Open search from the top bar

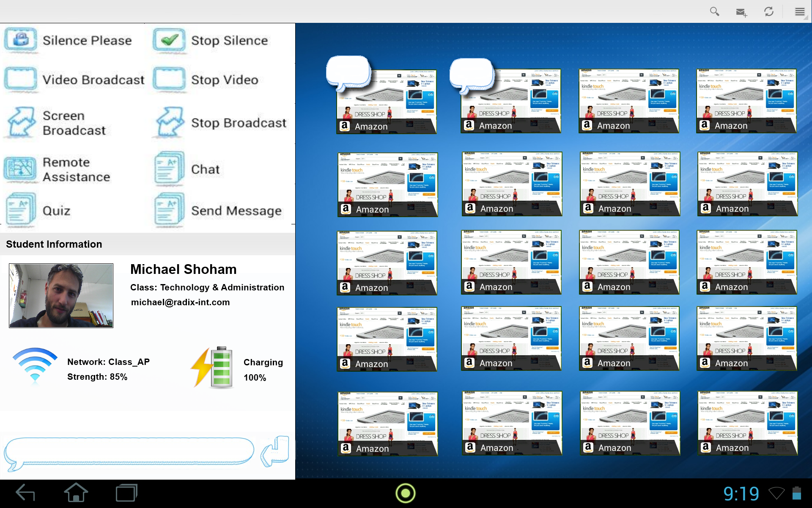(x=714, y=11)
